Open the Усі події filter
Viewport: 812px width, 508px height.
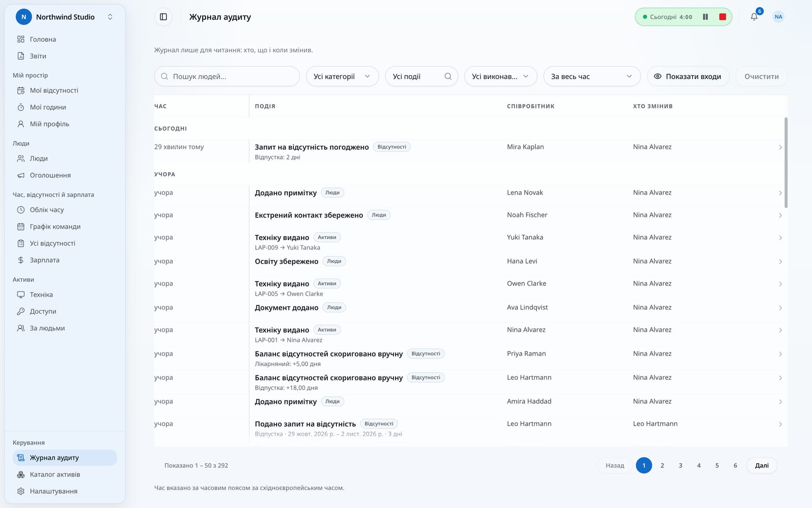point(421,76)
